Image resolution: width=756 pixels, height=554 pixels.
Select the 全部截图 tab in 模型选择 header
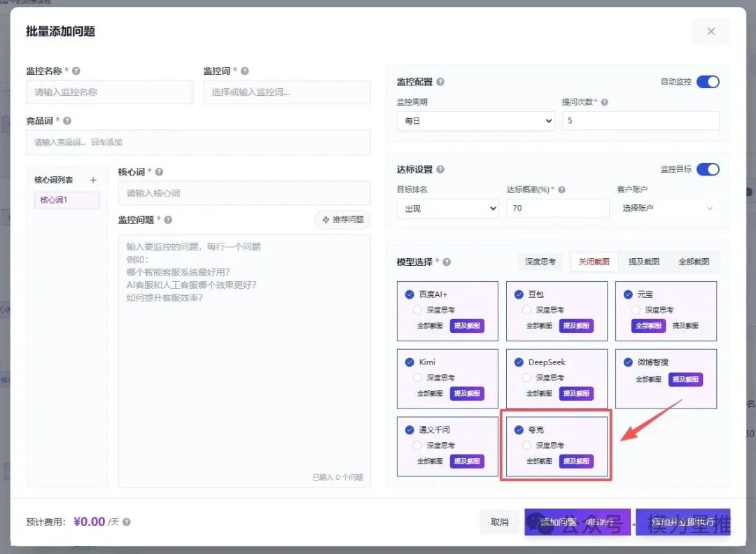[694, 262]
